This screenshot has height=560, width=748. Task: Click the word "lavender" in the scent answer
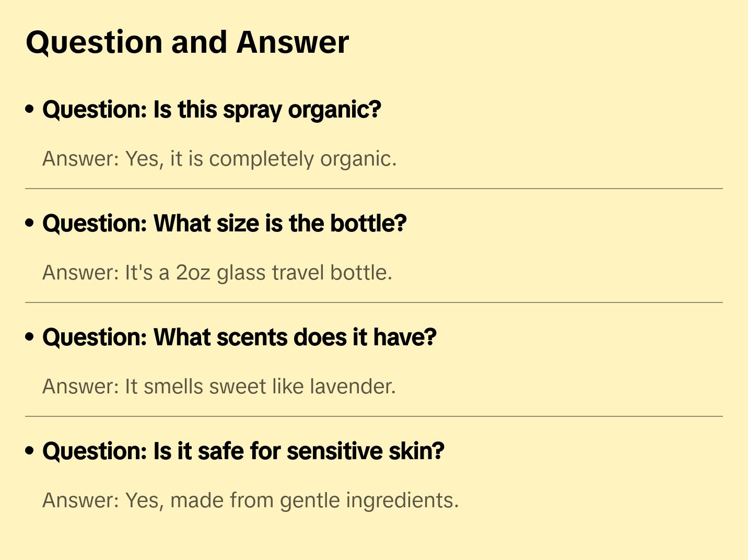click(x=352, y=387)
